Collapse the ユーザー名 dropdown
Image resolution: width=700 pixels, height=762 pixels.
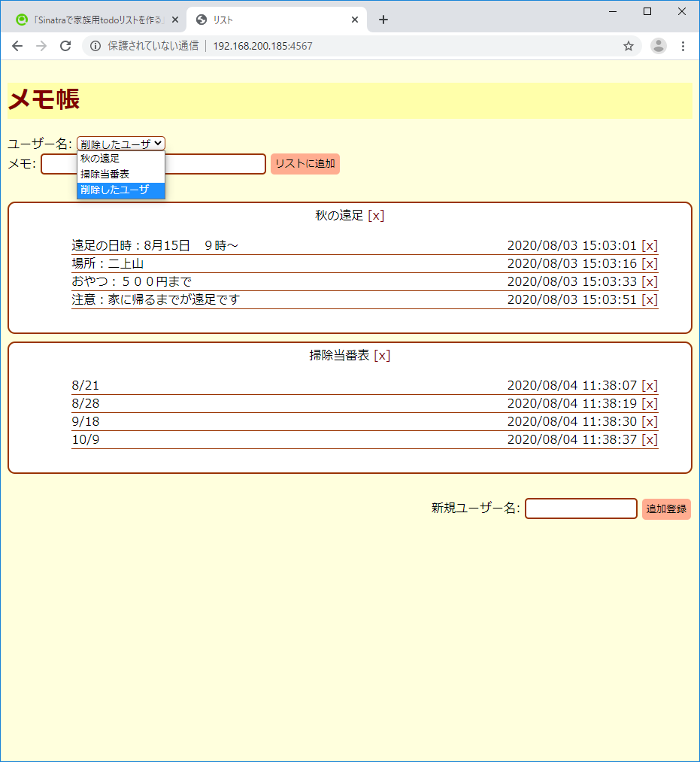[x=121, y=144]
